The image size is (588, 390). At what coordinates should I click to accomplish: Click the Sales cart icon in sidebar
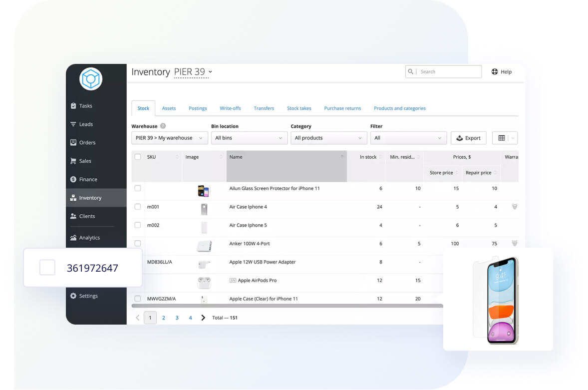point(73,161)
